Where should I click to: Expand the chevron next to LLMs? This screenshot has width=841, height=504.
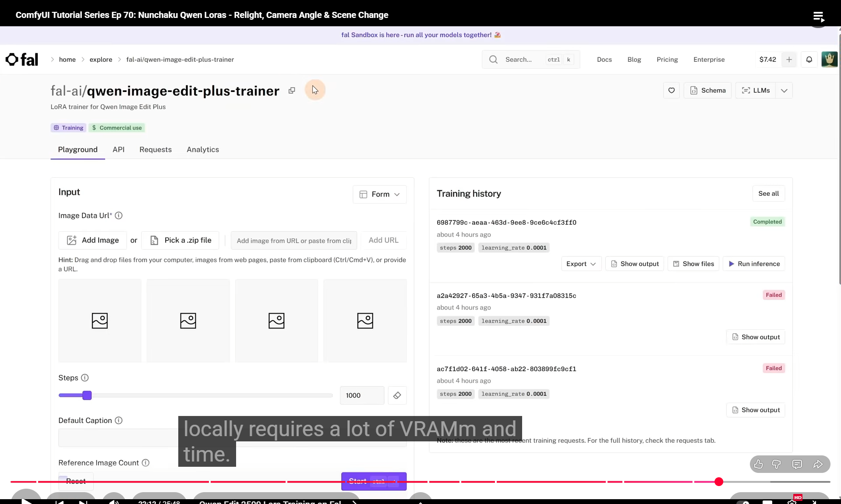click(x=784, y=91)
